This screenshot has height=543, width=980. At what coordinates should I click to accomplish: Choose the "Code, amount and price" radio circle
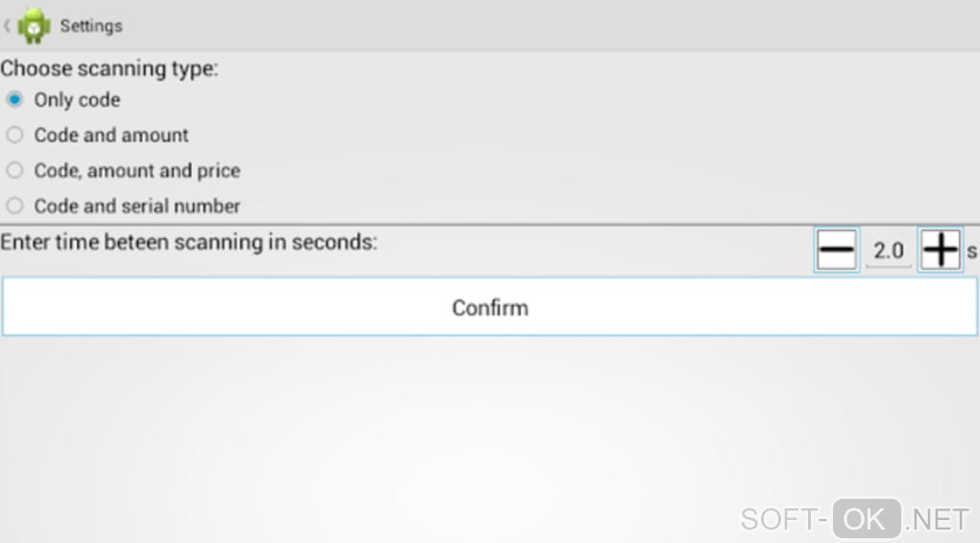[14, 170]
